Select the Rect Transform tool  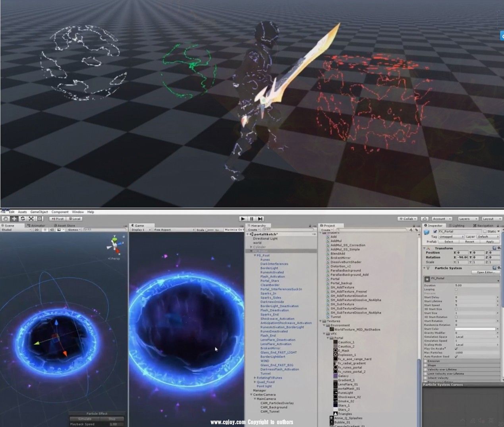click(x=39, y=218)
